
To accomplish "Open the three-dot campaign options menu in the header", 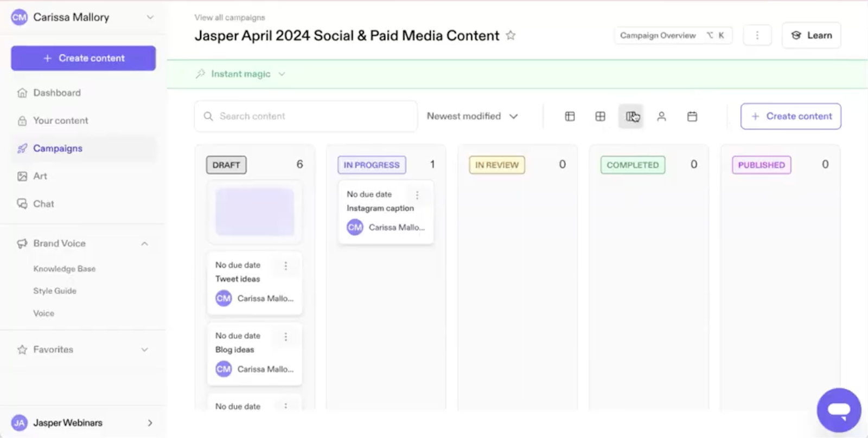I will click(757, 35).
